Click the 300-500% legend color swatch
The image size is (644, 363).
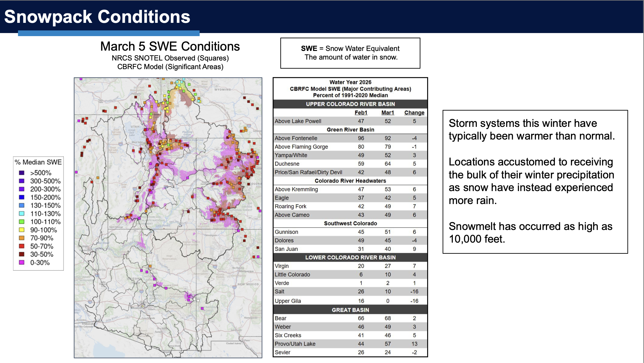click(22, 181)
